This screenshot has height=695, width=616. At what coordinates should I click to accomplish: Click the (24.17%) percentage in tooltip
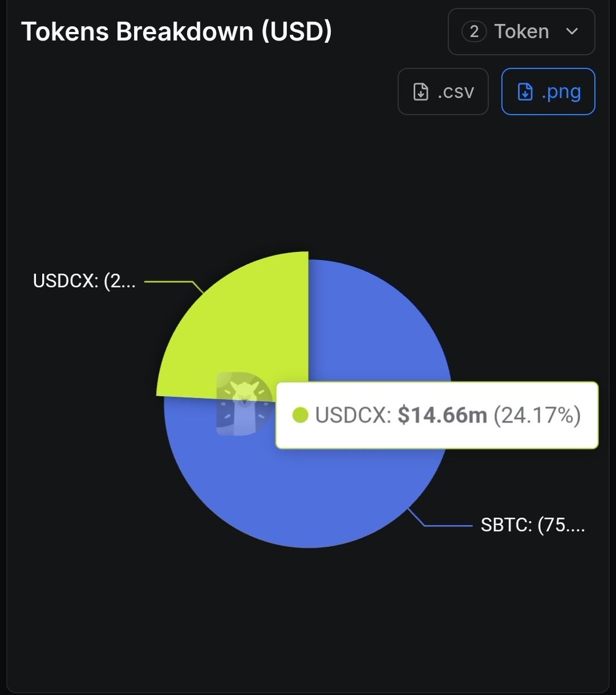pyautogui.click(x=537, y=415)
